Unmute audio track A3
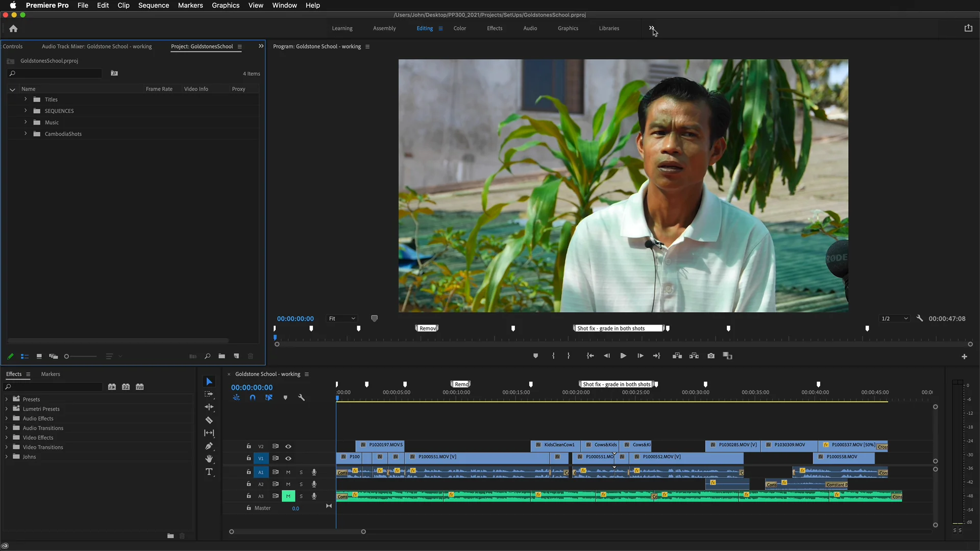Viewport: 980px width, 551px height. click(x=288, y=496)
